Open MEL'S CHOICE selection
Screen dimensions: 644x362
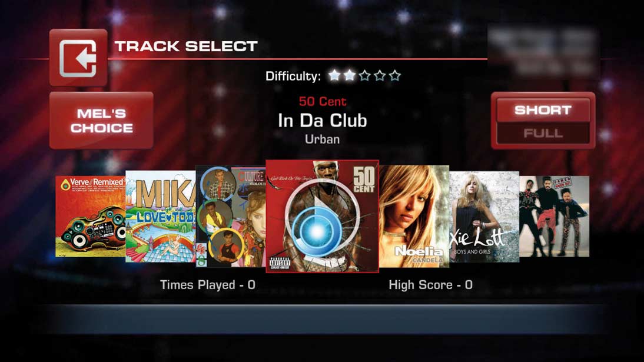(x=101, y=121)
